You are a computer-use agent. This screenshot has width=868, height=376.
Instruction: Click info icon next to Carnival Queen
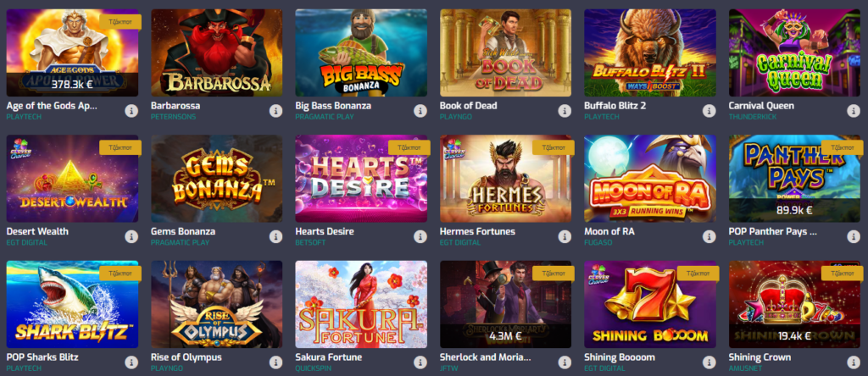click(x=854, y=111)
